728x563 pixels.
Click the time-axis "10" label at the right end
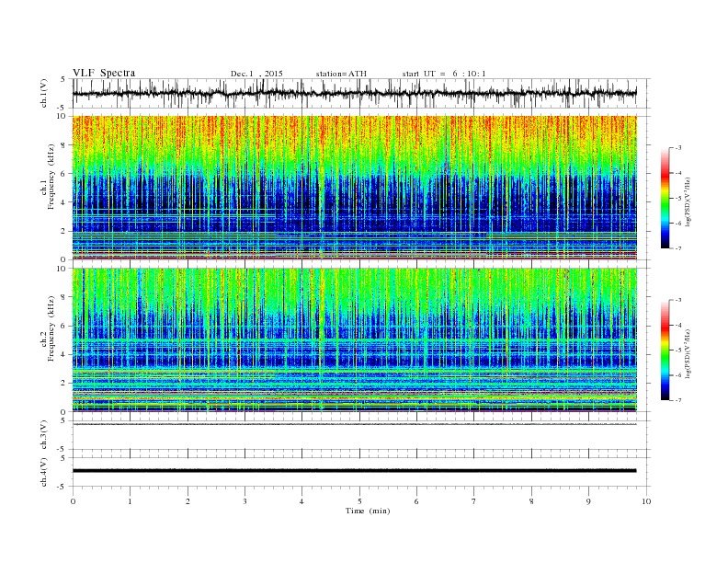point(646,501)
